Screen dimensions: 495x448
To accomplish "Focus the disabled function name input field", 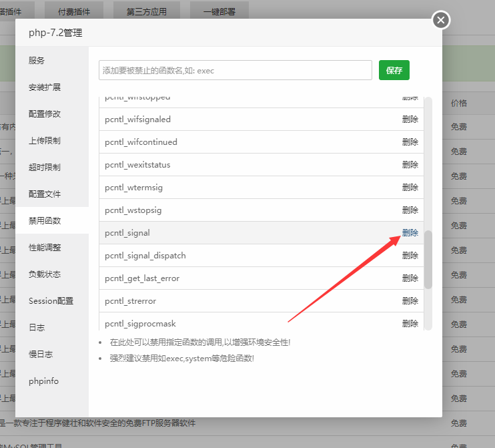I will (235, 70).
